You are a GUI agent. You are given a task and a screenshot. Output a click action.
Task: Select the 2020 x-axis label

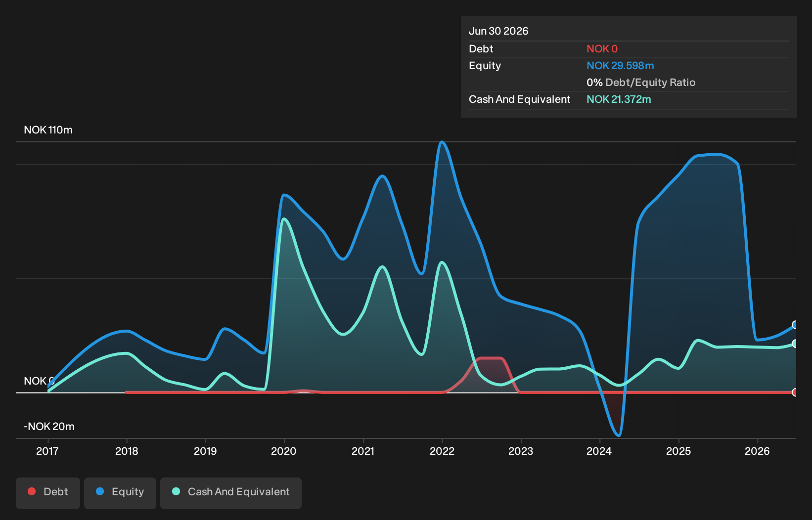point(284,451)
